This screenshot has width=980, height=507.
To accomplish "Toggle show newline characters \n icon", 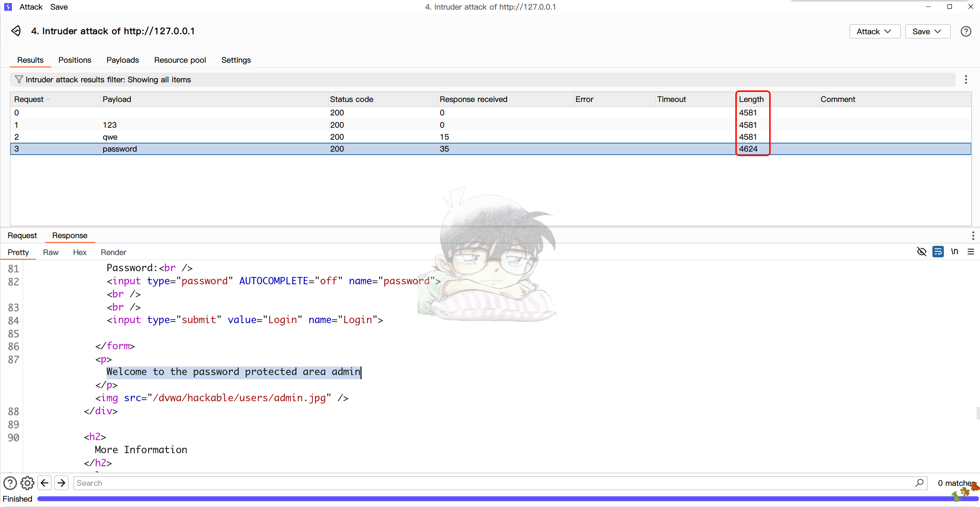I will coord(955,252).
